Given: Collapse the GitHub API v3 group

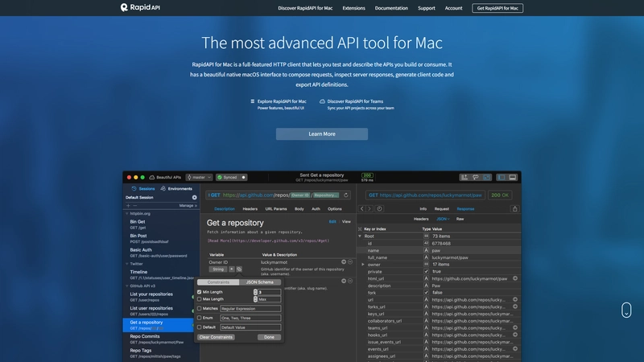Looking at the screenshot, I should 127,286.
